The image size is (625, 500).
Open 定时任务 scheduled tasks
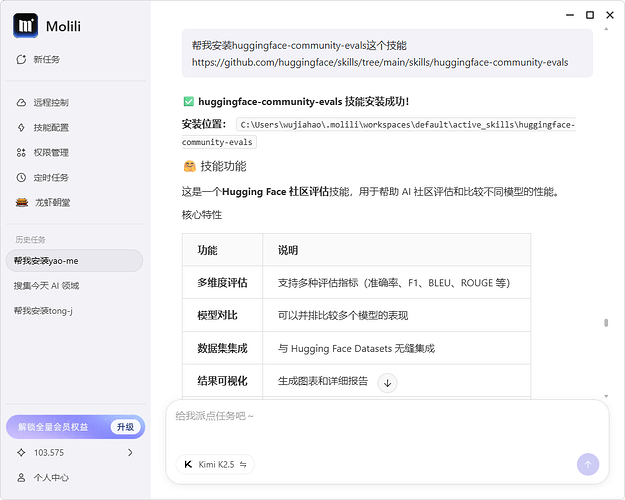coord(51,177)
